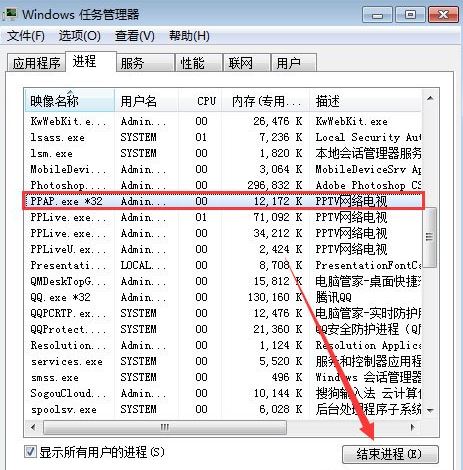Image resolution: width=463 pixels, height=470 pixels.
Task: Click the horizontal scrollbar left arrow
Action: (x=33, y=427)
